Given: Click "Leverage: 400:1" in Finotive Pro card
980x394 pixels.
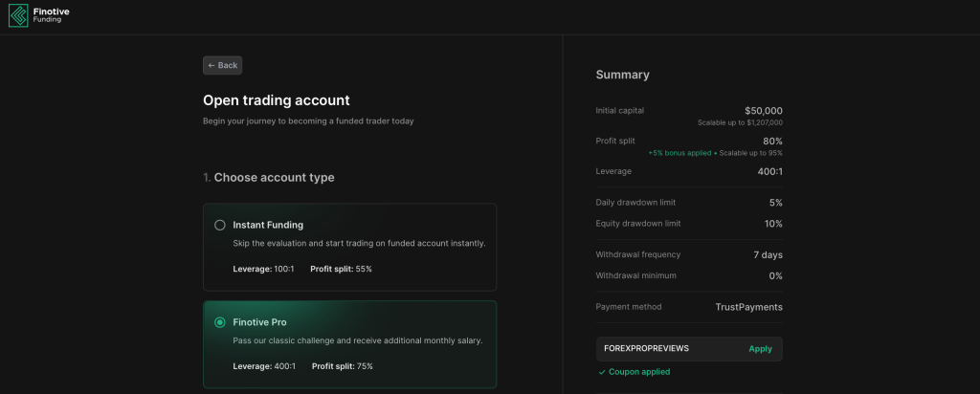Looking at the screenshot, I should (x=264, y=366).
